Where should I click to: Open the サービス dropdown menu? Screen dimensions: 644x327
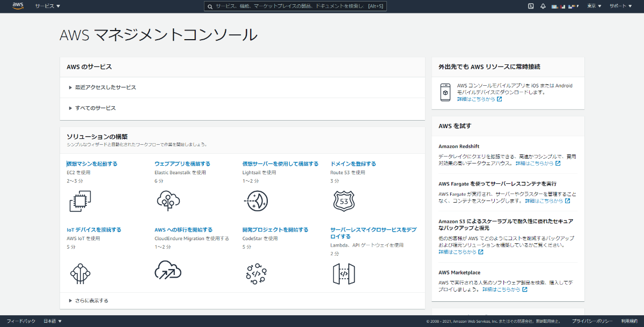(x=48, y=6)
